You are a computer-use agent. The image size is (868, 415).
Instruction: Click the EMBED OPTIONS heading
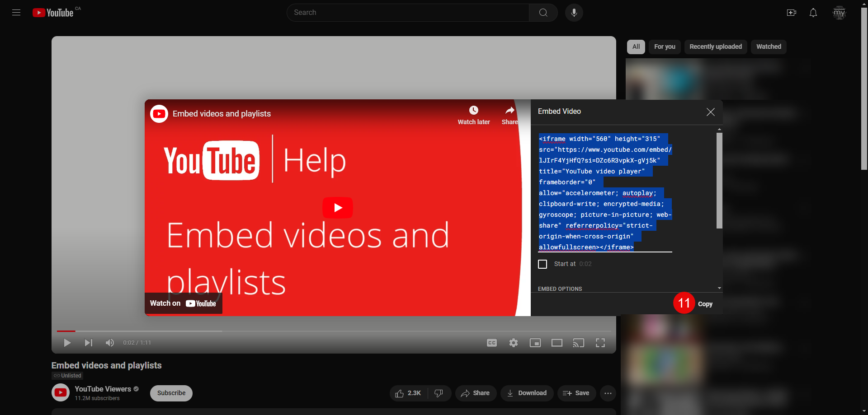[560, 289]
